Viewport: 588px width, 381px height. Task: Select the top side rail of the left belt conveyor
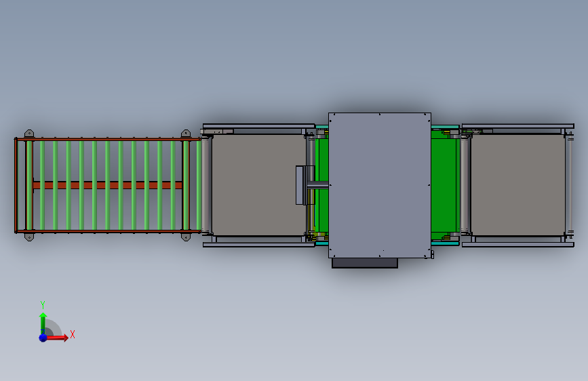pos(259,126)
